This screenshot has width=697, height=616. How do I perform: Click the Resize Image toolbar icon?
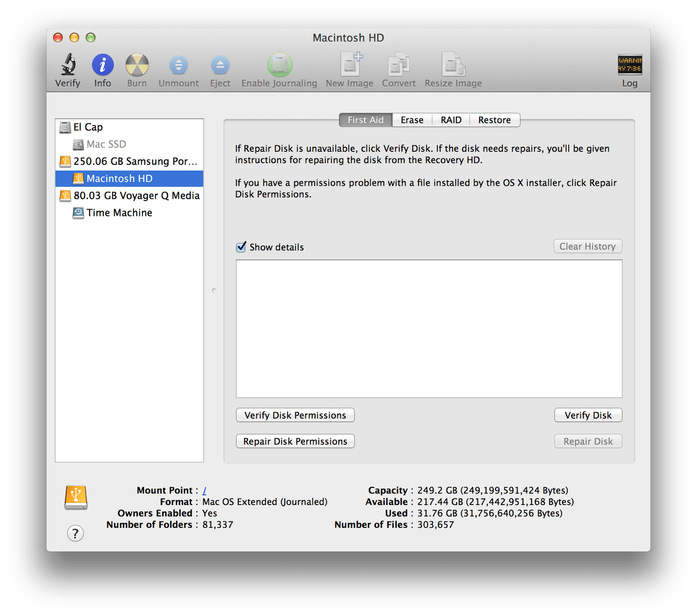[453, 64]
